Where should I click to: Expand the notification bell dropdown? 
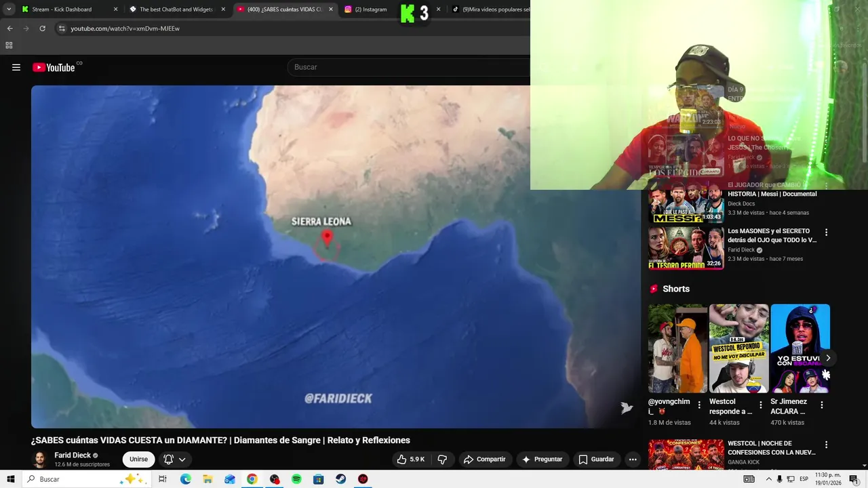(x=175, y=459)
